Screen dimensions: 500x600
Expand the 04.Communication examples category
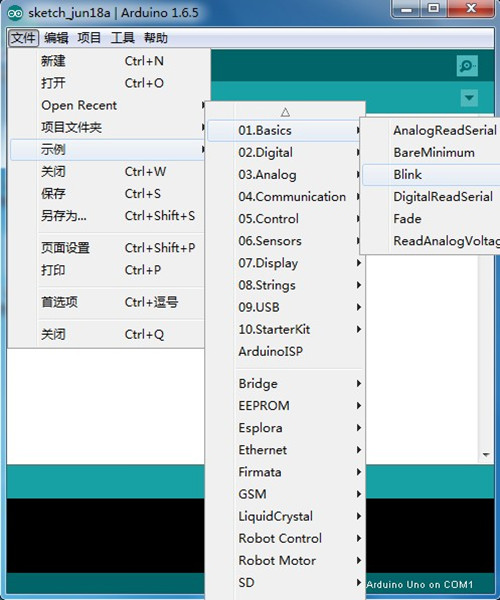285,197
